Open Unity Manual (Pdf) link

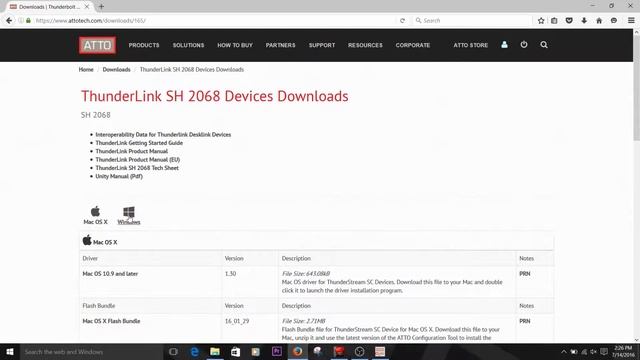(119, 176)
